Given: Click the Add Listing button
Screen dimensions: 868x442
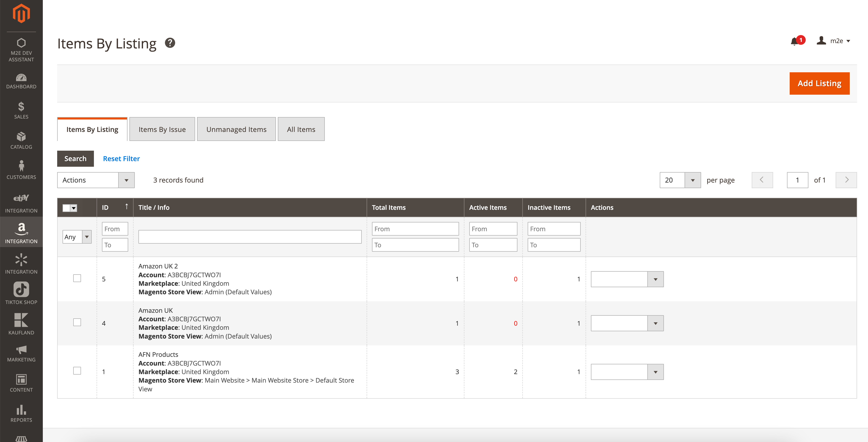Looking at the screenshot, I should tap(819, 83).
